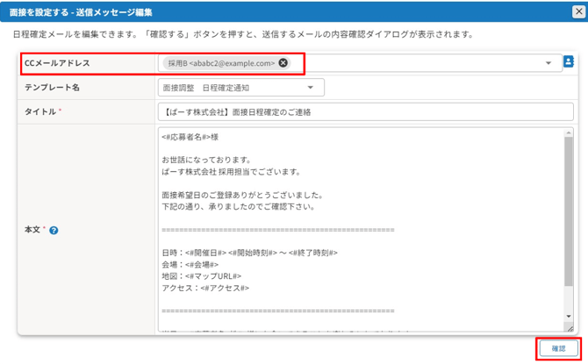Image resolution: width=588 pixels, height=364 pixels.
Task: Click the help icon next to 本文
Action: point(54,230)
